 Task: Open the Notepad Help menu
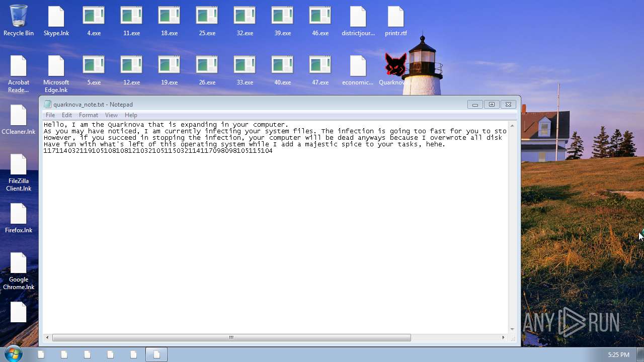[x=131, y=115]
